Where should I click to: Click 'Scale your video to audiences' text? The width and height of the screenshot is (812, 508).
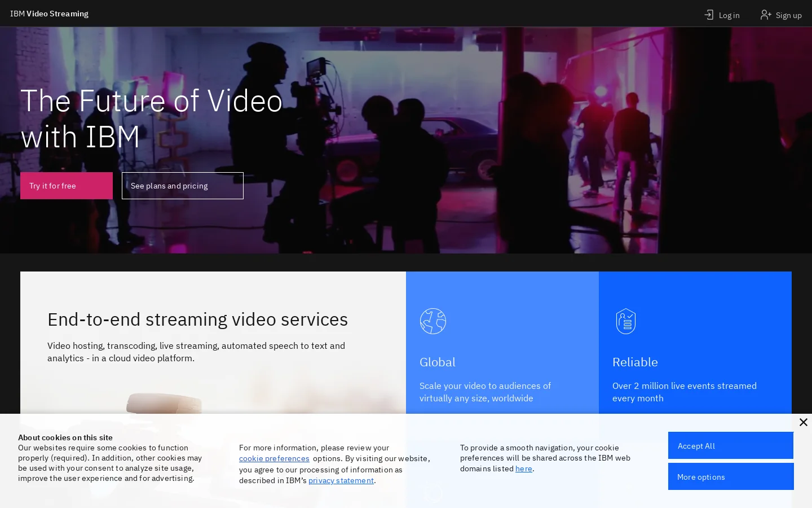(486, 392)
